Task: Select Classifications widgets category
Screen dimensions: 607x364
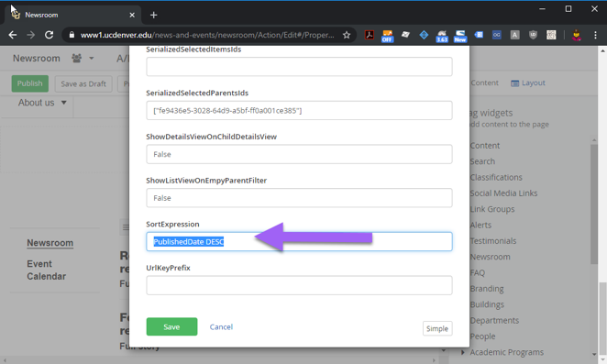Action: click(x=496, y=177)
